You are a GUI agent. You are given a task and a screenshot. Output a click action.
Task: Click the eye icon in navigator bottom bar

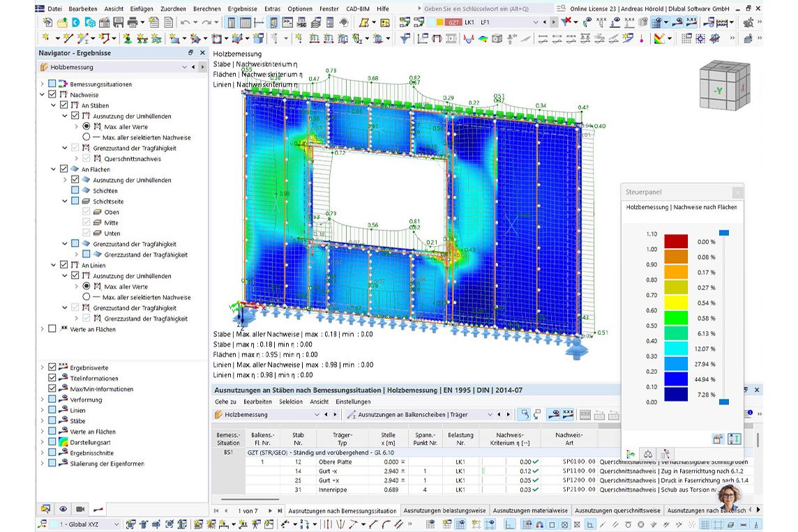tap(63, 509)
